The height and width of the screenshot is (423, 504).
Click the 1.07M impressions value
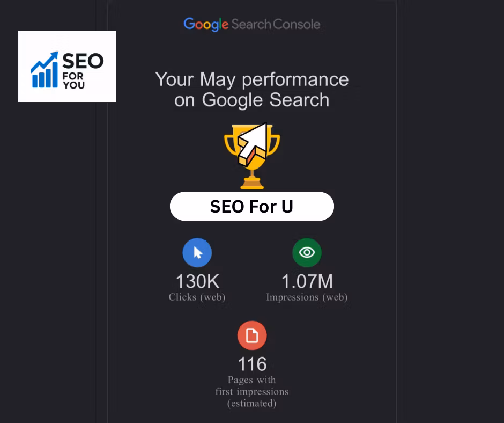[x=307, y=281]
